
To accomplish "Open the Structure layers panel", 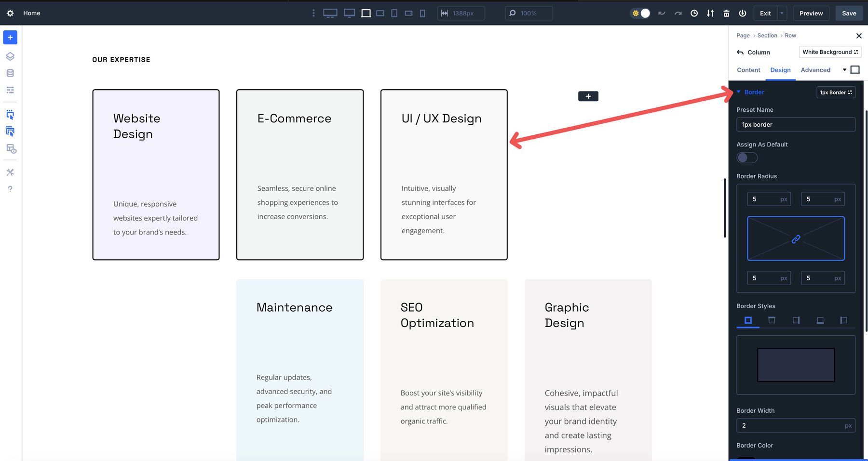I will click(10, 56).
